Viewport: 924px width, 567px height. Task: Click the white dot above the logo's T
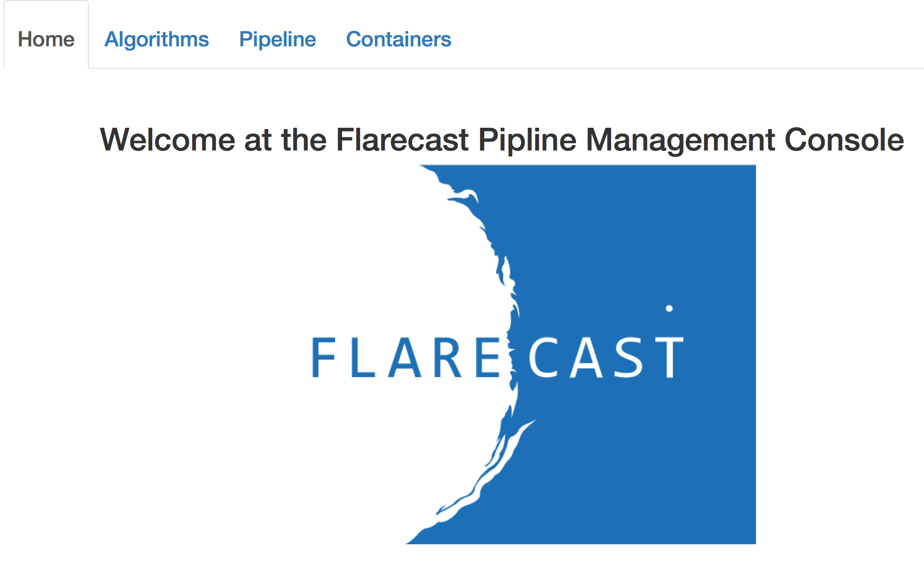tap(669, 308)
